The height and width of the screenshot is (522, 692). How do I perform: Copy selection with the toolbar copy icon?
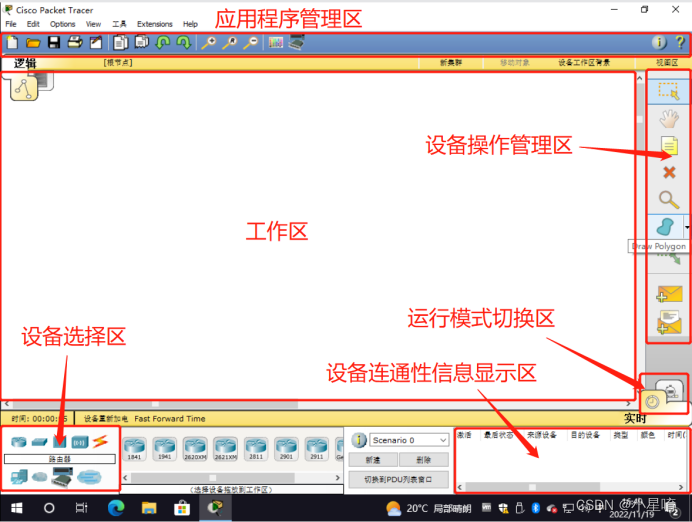120,42
